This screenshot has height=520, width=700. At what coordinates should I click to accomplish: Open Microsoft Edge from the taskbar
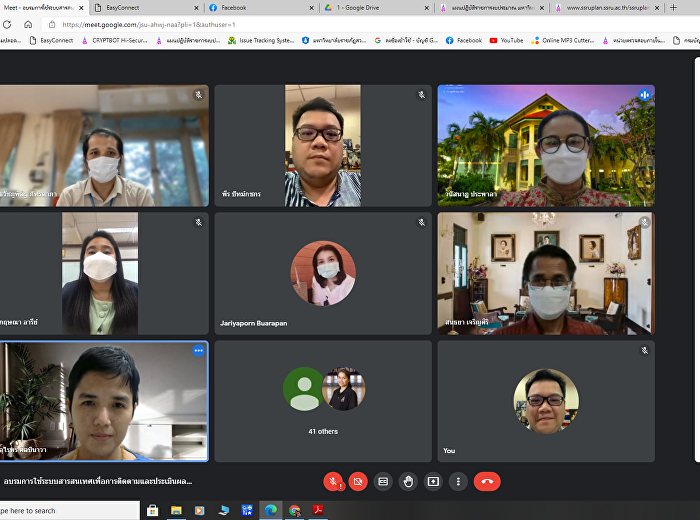click(270, 510)
